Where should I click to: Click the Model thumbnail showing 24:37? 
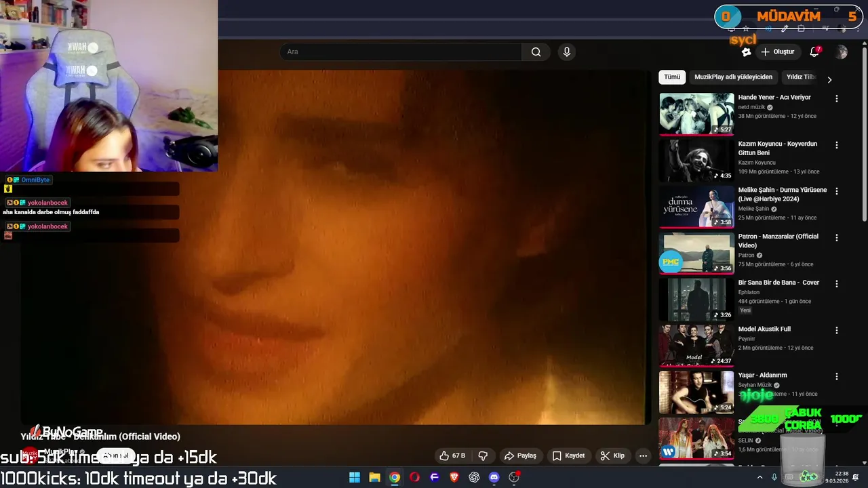click(x=696, y=346)
